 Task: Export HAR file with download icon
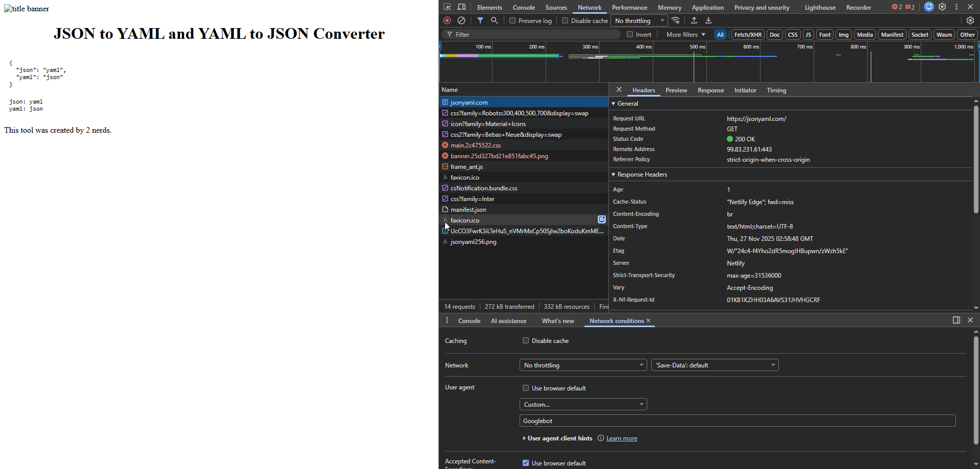point(708,20)
